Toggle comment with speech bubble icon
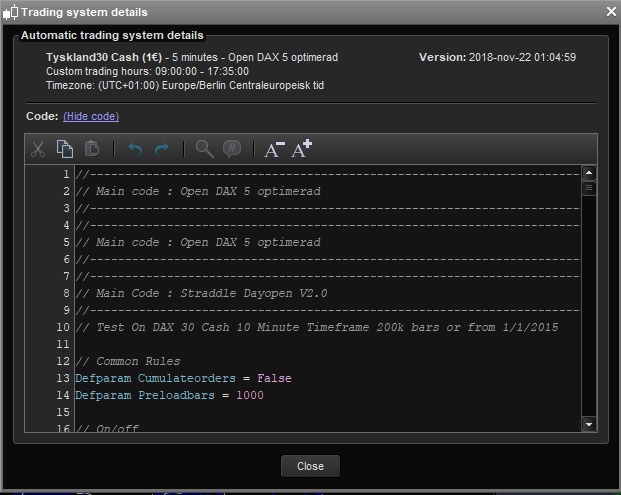 click(232, 149)
